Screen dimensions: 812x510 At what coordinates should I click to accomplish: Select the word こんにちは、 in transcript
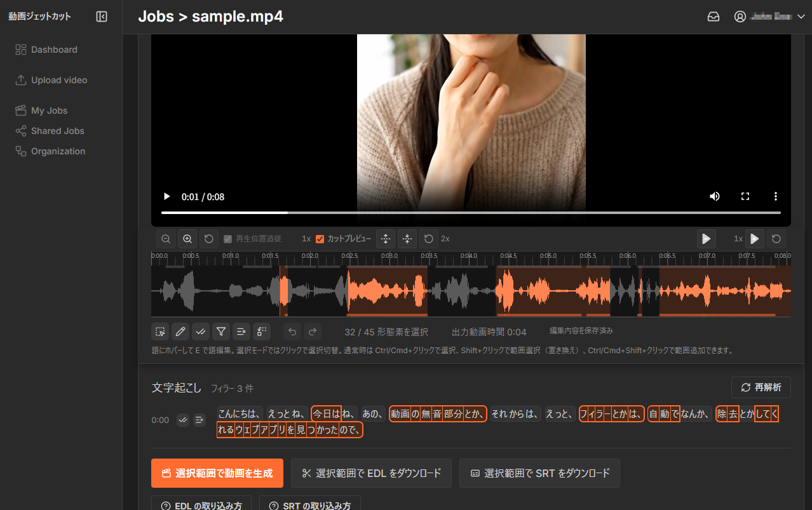click(240, 414)
